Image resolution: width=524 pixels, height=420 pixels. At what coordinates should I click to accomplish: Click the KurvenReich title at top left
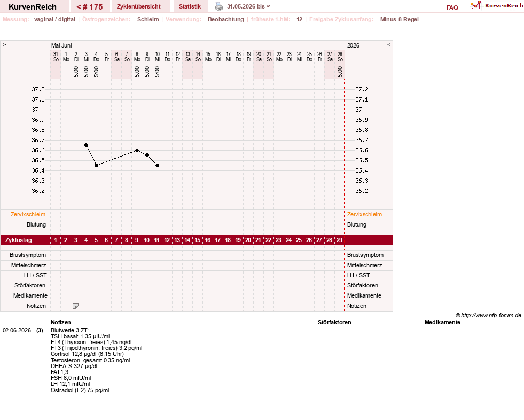tap(33, 7)
